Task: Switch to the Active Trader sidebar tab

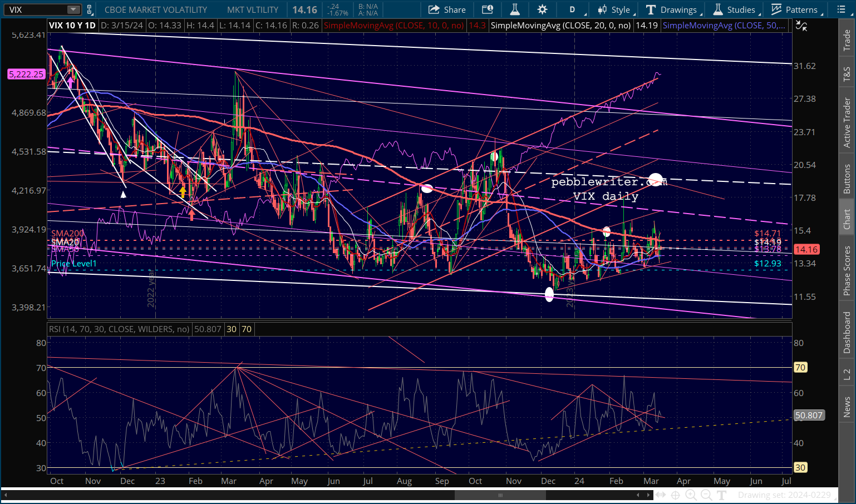Action: tap(847, 122)
